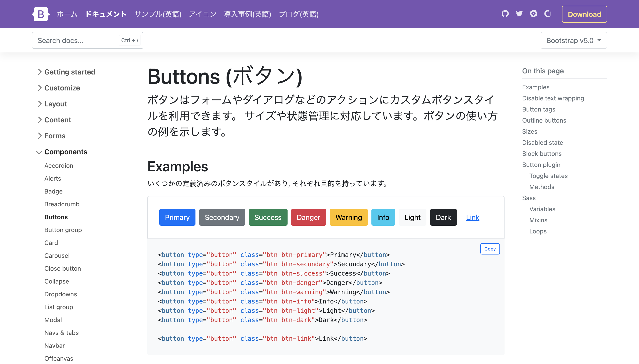This screenshot has height=364, width=639.
Task: Click the cyan Info button
Action: click(x=383, y=217)
